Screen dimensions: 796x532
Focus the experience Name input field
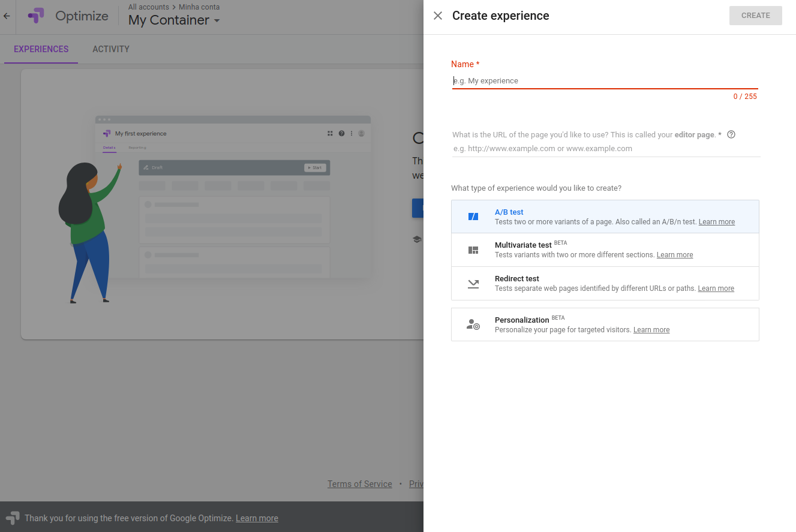click(x=605, y=81)
